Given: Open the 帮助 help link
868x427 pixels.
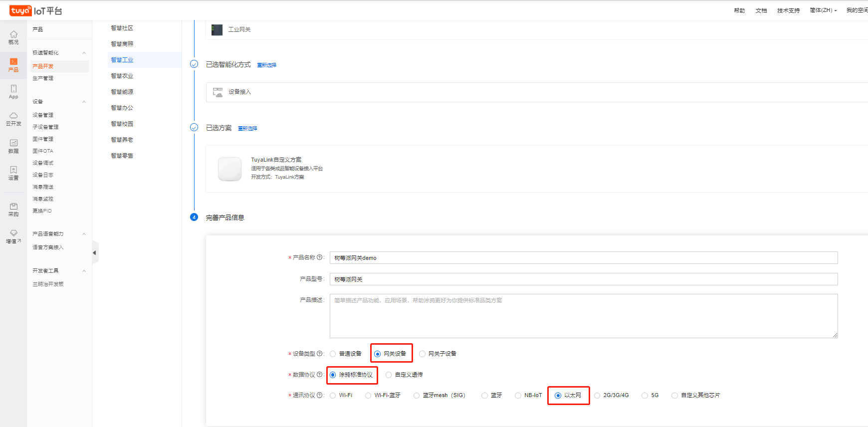Looking at the screenshot, I should coord(739,10).
